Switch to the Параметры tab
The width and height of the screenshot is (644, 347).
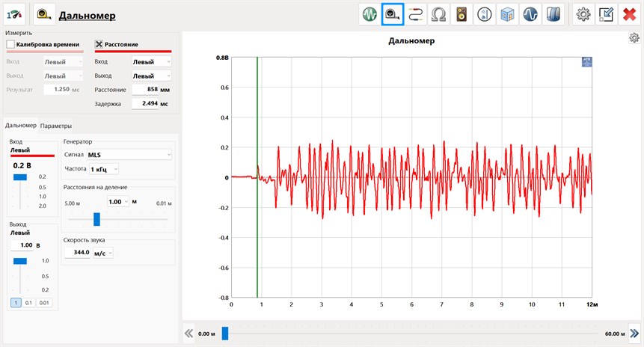[x=56, y=126]
